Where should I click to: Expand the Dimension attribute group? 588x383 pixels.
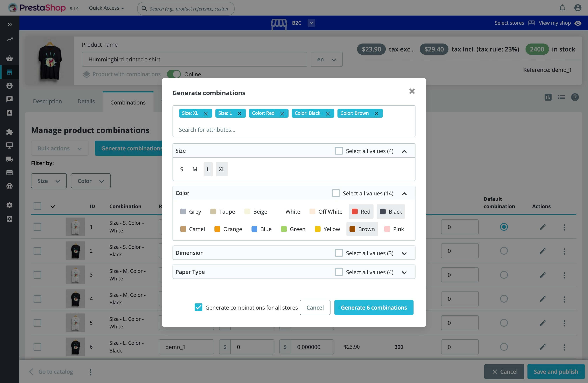(x=404, y=253)
